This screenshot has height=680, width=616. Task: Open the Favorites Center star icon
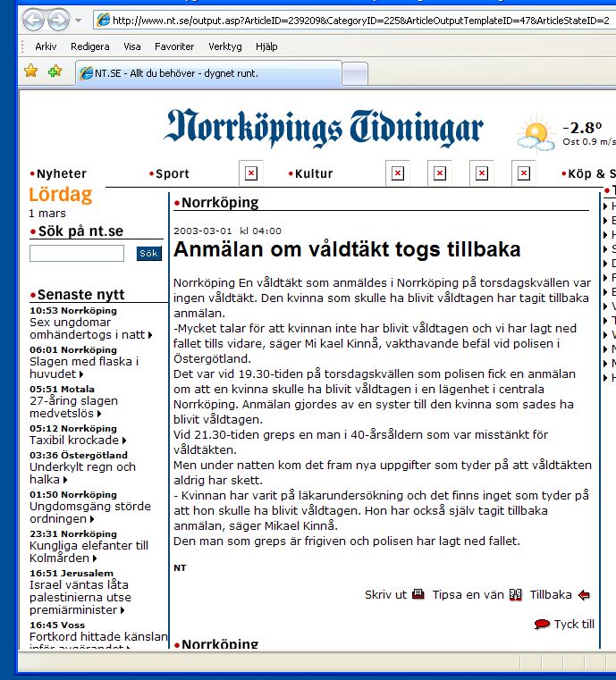30,71
